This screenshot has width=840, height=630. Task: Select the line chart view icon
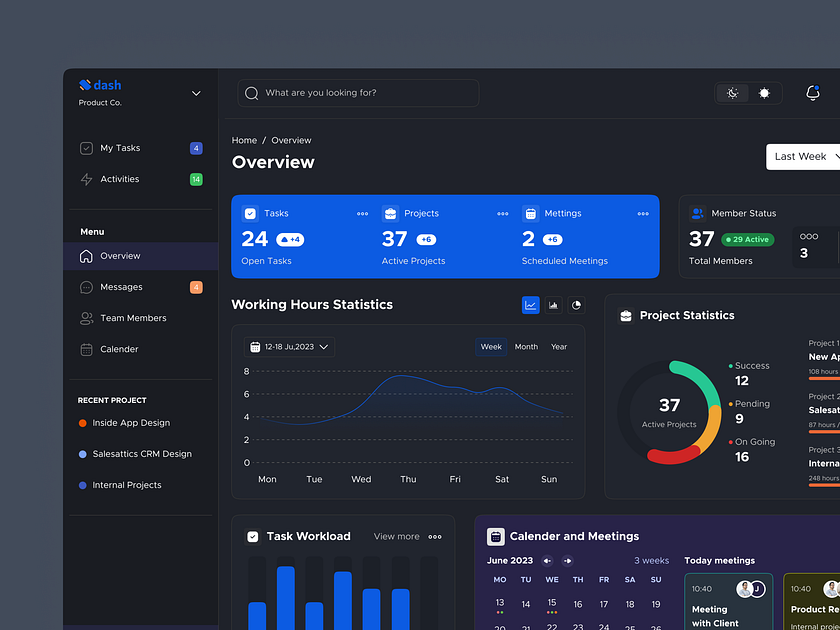click(531, 304)
